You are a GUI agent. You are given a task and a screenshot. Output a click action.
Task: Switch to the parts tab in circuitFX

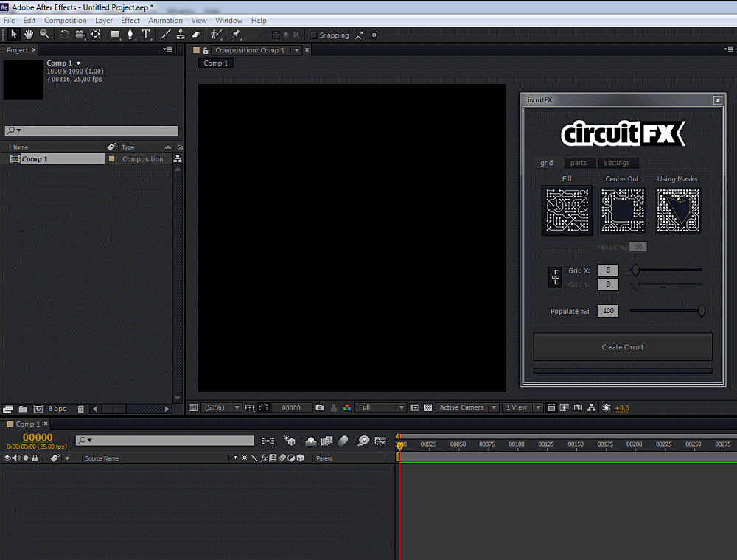tap(579, 163)
